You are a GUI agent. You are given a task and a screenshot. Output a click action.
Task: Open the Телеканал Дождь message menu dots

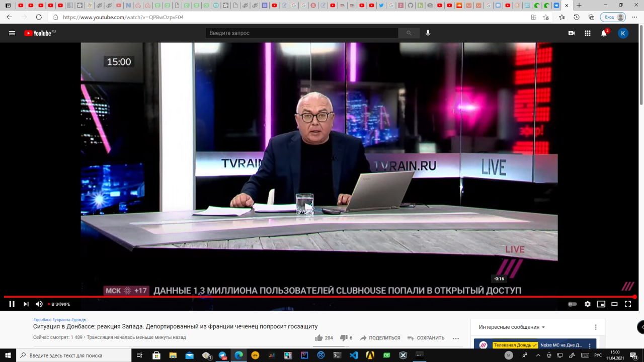(590, 346)
